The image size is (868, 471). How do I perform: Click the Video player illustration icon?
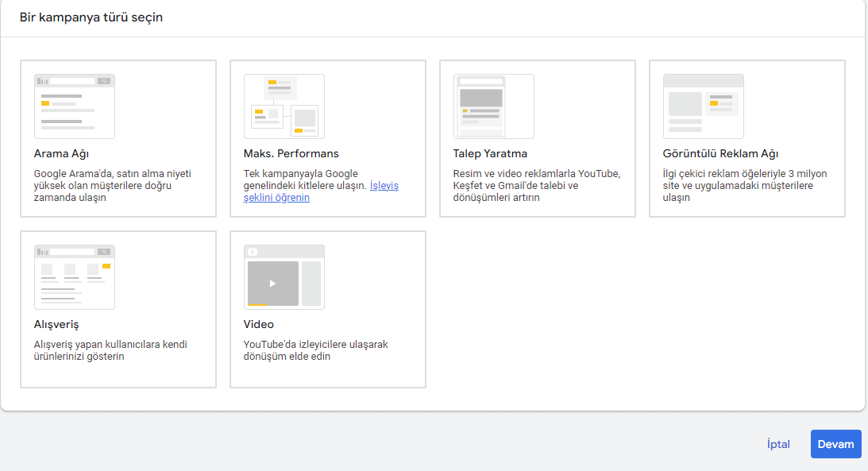pyautogui.click(x=284, y=277)
